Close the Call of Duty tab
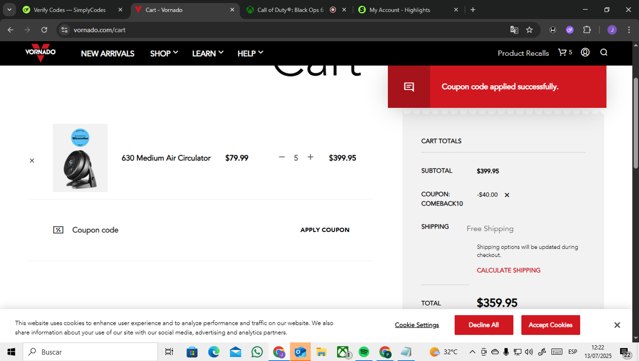Viewport: 639px width, 361px height. 344,10
